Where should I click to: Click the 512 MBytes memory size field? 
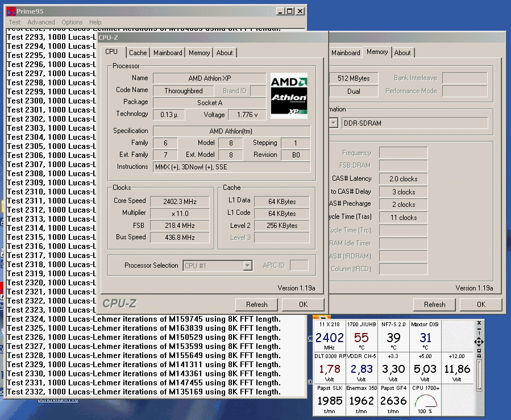pyautogui.click(x=354, y=78)
